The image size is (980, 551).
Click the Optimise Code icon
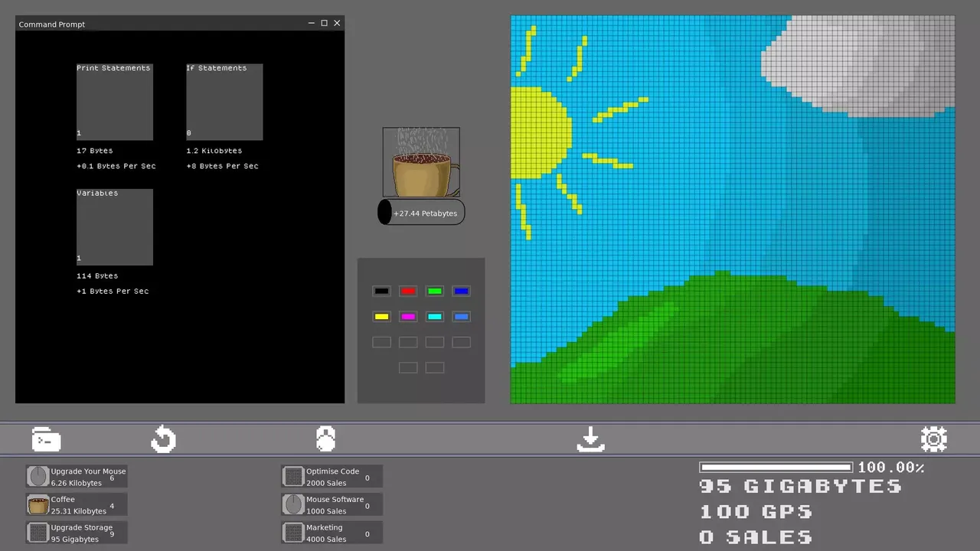pos(293,477)
